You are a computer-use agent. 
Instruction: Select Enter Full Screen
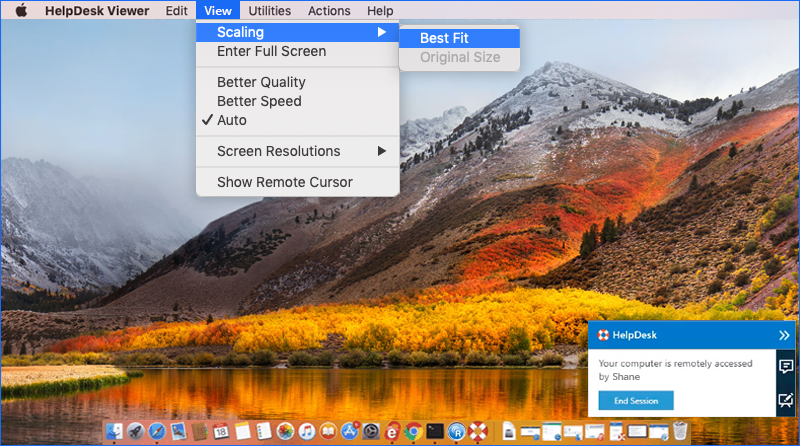pyautogui.click(x=271, y=51)
